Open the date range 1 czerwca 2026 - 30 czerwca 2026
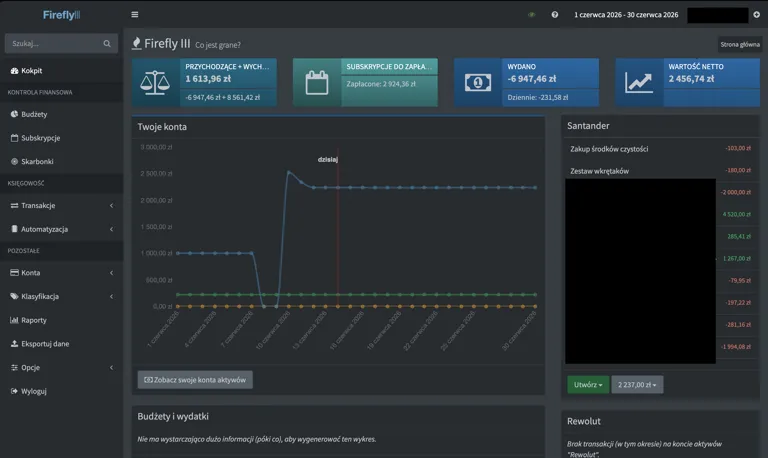Image resolution: width=768 pixels, height=458 pixels. pos(626,15)
